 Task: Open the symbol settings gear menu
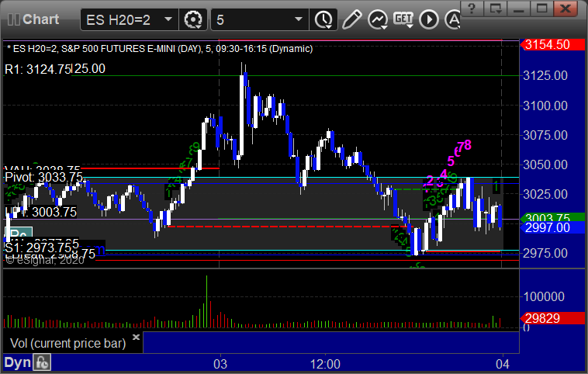click(x=193, y=19)
